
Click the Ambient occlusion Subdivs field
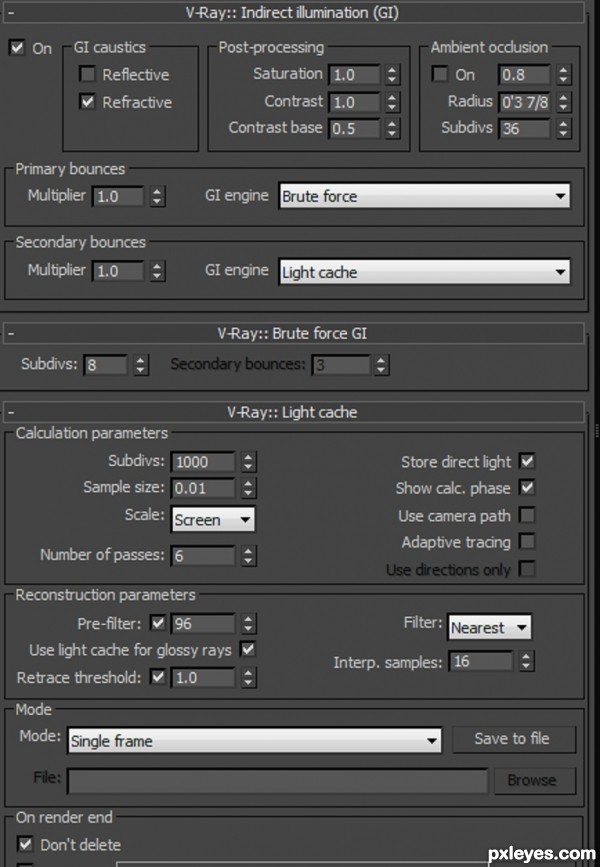[525, 129]
